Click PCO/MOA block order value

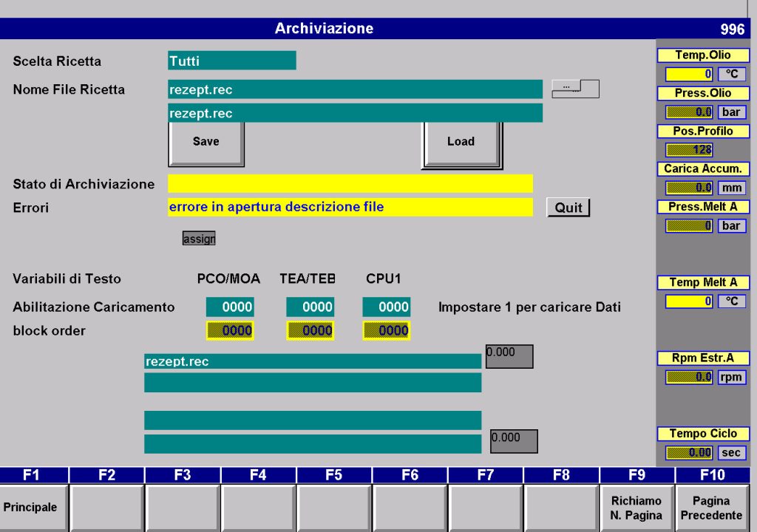pyautogui.click(x=230, y=331)
